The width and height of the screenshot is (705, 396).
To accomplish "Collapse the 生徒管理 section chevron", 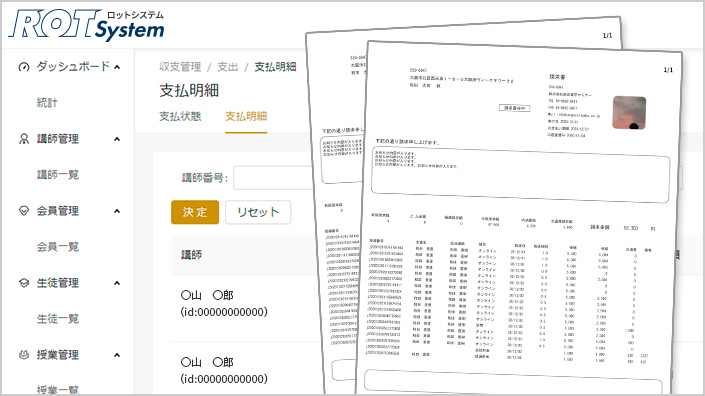I will pyautogui.click(x=117, y=283).
